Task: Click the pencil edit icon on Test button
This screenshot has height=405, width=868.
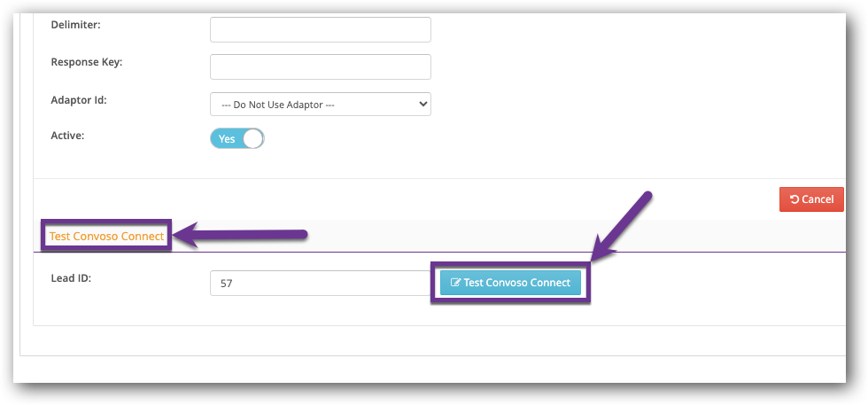Action: tap(455, 283)
